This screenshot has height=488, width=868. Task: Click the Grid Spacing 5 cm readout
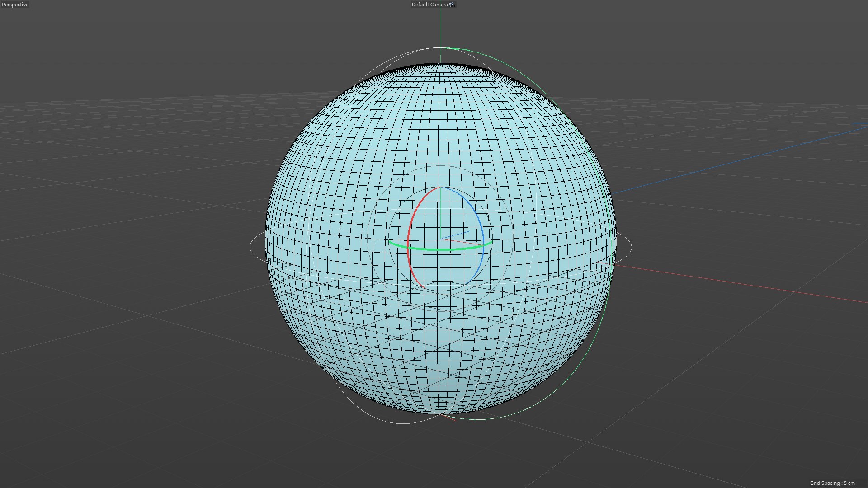tap(832, 483)
